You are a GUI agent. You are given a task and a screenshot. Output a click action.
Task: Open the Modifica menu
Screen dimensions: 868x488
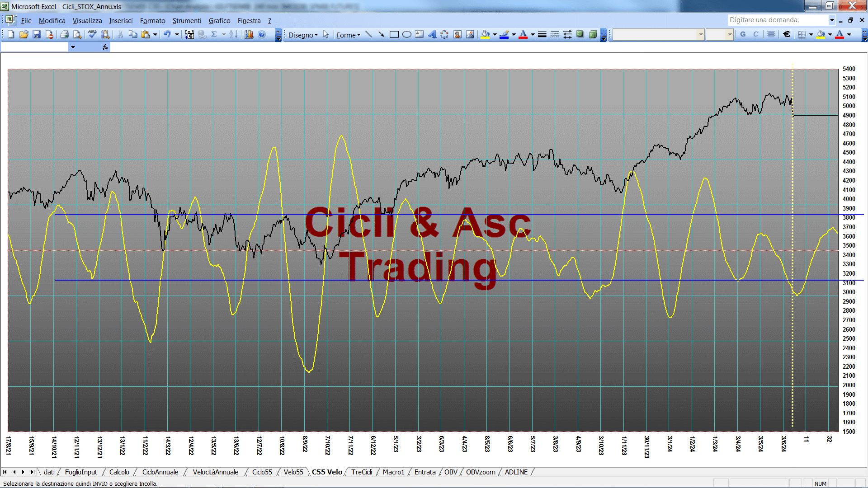[x=52, y=21]
